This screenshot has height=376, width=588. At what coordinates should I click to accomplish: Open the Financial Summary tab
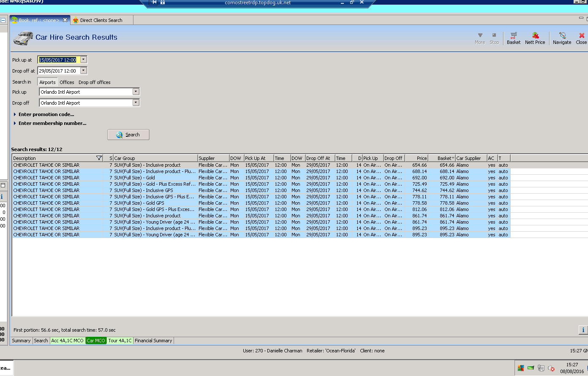click(153, 341)
